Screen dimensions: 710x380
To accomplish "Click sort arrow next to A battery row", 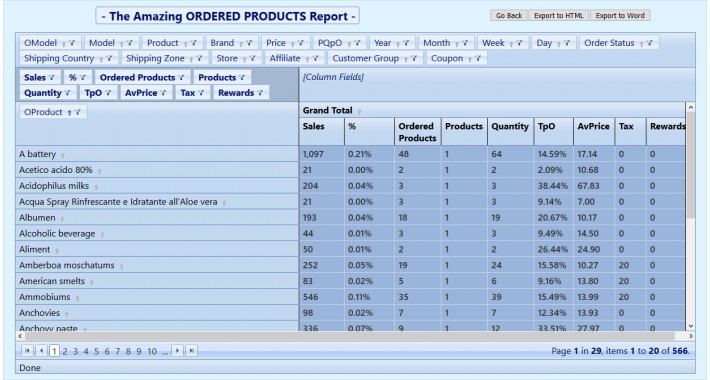I will (x=63, y=155).
